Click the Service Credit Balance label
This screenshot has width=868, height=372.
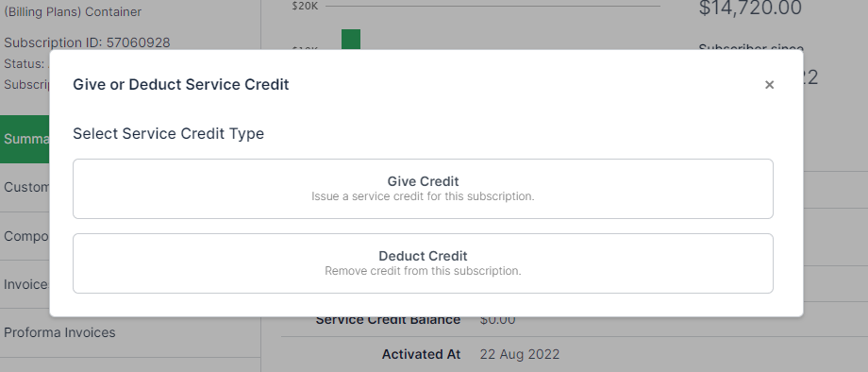tap(388, 320)
